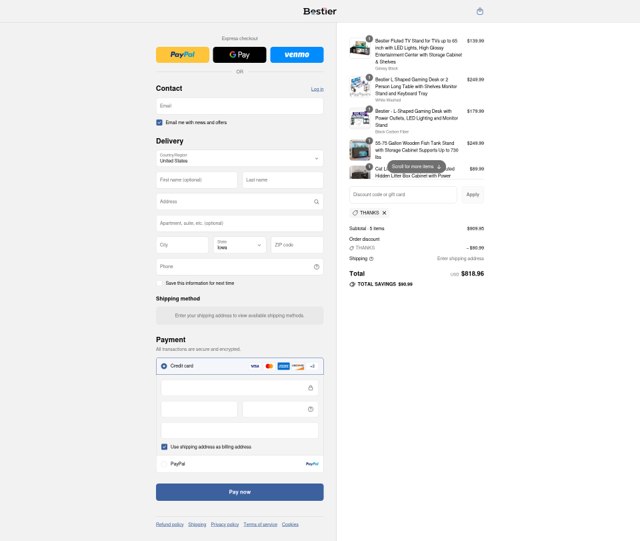
Task: Click the American Express card icon
Action: point(283,366)
